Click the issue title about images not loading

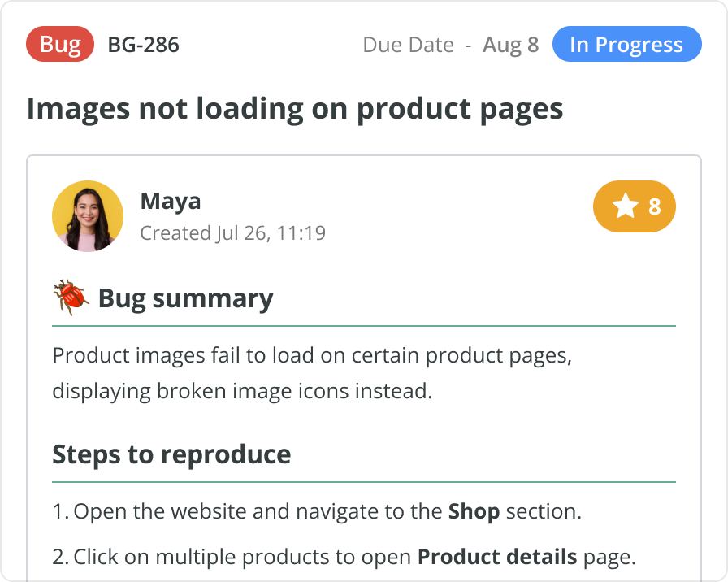(295, 109)
